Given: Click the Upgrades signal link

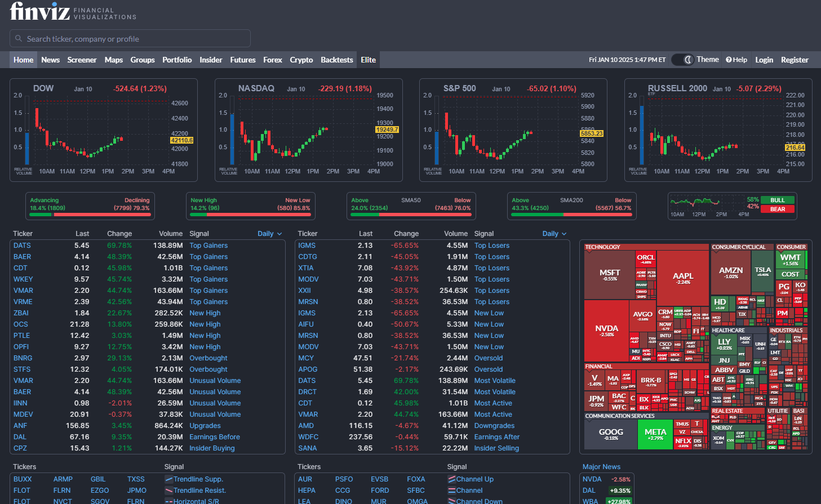Looking at the screenshot, I should (x=205, y=426).
